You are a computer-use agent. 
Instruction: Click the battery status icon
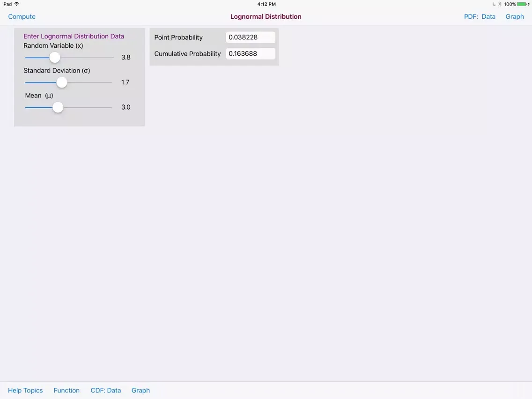[523, 4]
